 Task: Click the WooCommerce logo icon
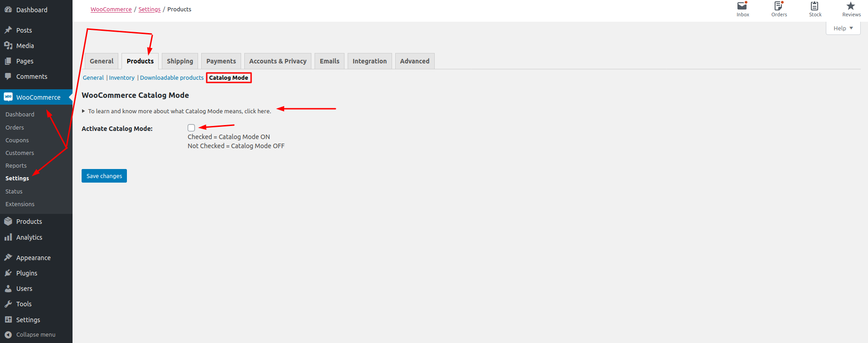8,97
